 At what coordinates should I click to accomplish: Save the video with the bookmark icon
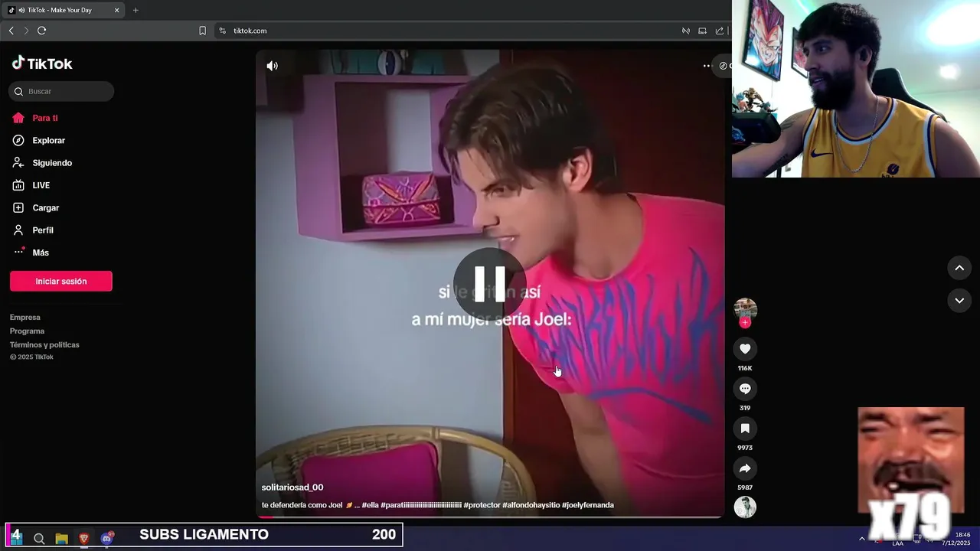click(x=745, y=429)
